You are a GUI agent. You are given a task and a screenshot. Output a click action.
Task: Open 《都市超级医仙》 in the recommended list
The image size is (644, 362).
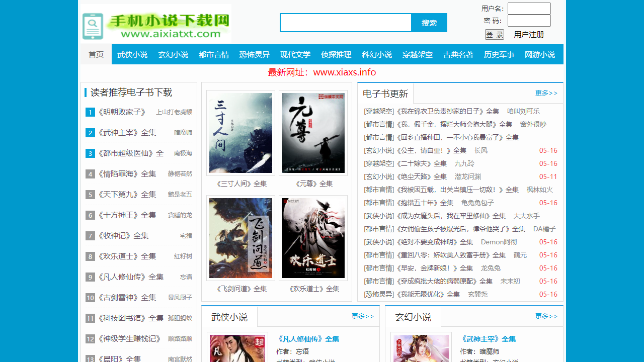[x=130, y=153]
